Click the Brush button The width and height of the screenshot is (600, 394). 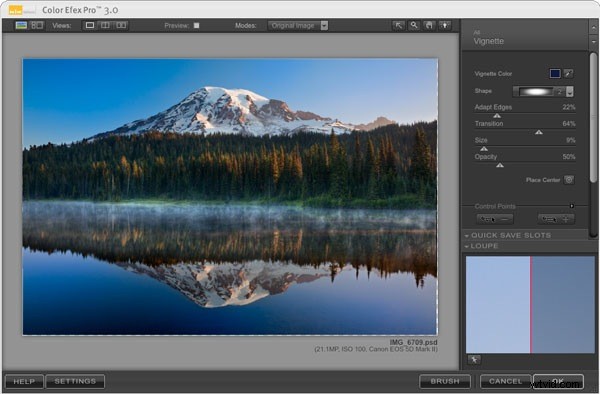(445, 381)
